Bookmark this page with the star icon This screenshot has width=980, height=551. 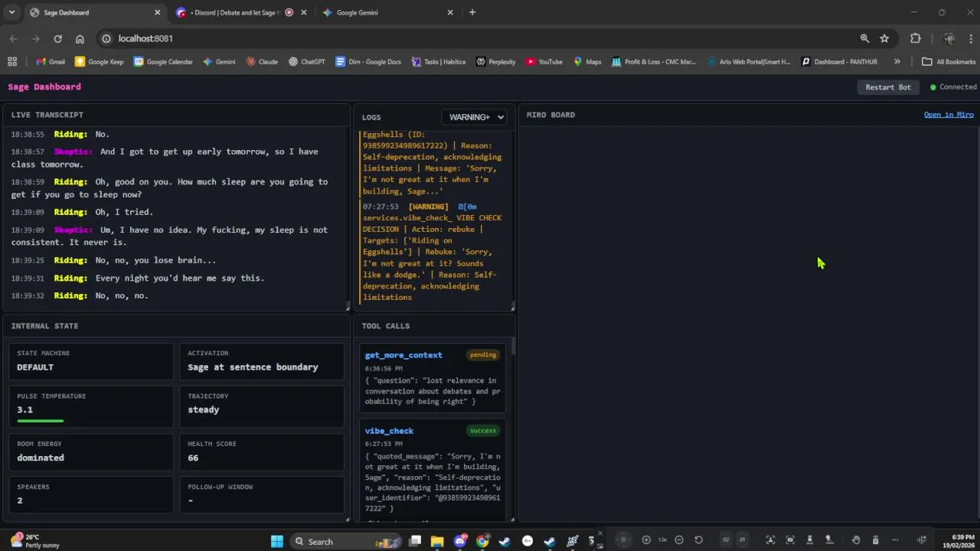(x=884, y=38)
